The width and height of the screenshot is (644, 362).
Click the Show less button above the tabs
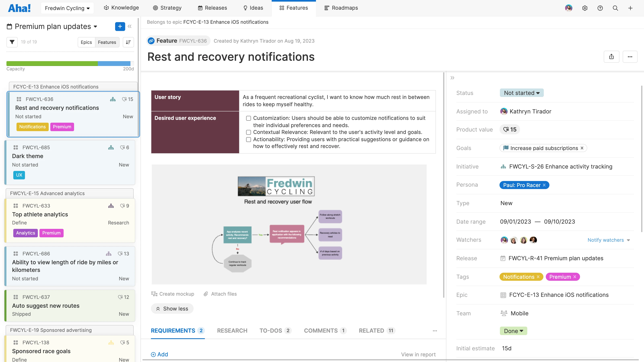172,308
